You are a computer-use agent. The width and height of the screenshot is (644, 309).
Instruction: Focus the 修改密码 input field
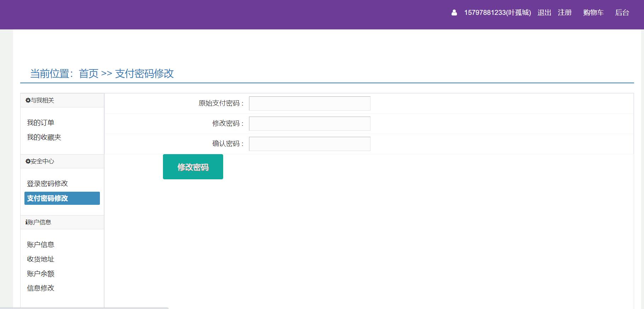(310, 124)
